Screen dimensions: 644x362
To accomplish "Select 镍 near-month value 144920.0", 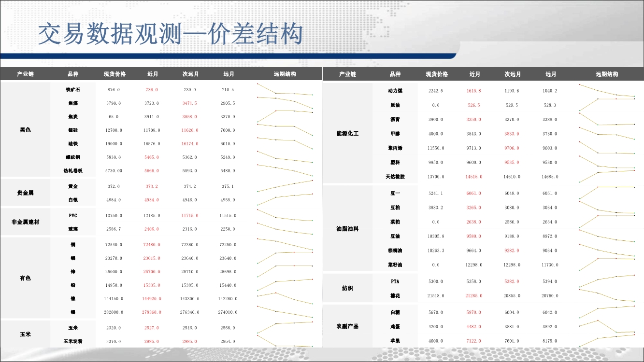I will tap(152, 299).
